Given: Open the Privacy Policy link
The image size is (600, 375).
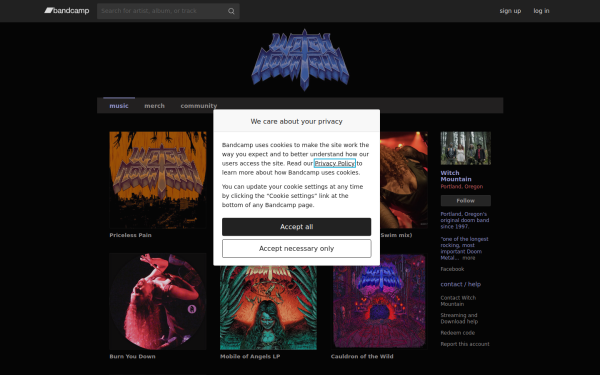Looking at the screenshot, I should click(x=335, y=163).
